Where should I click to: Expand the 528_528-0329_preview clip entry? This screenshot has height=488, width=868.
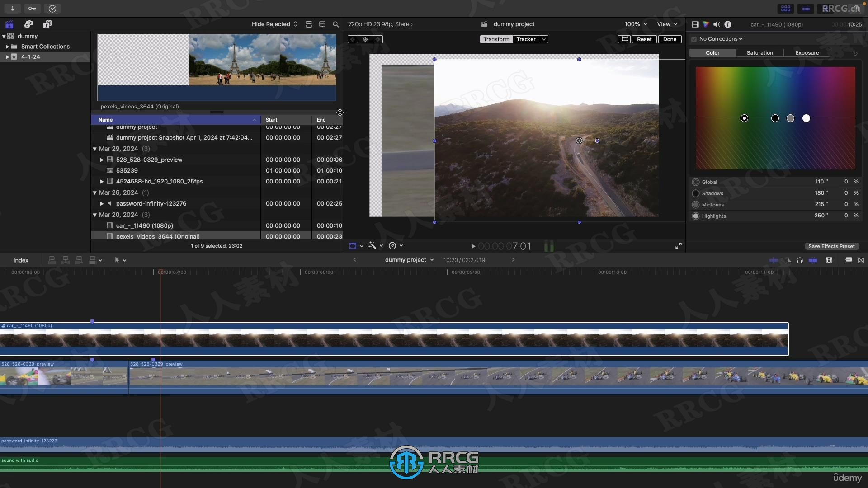101,160
